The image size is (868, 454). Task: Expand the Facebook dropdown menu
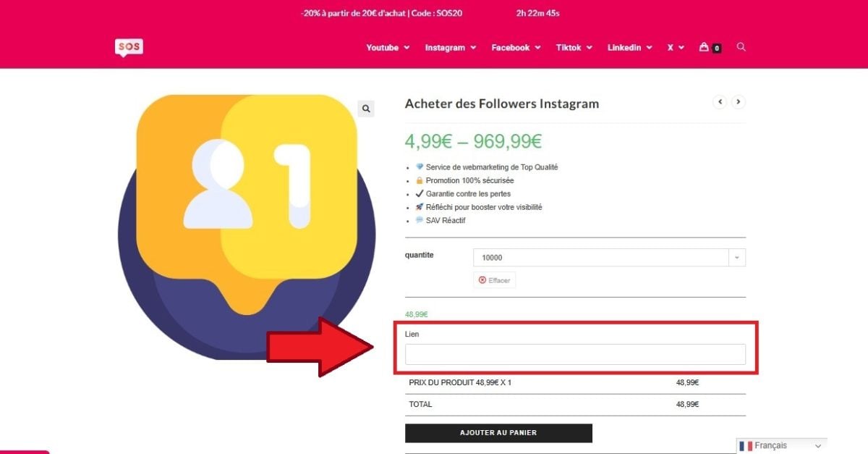click(516, 48)
